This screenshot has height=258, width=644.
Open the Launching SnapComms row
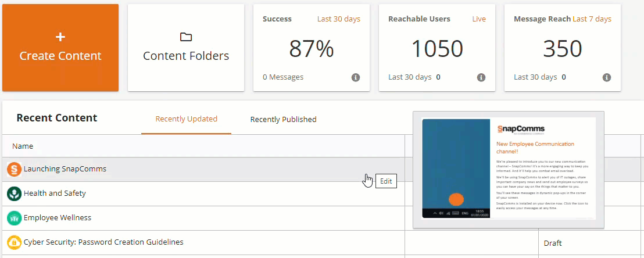[203, 169]
